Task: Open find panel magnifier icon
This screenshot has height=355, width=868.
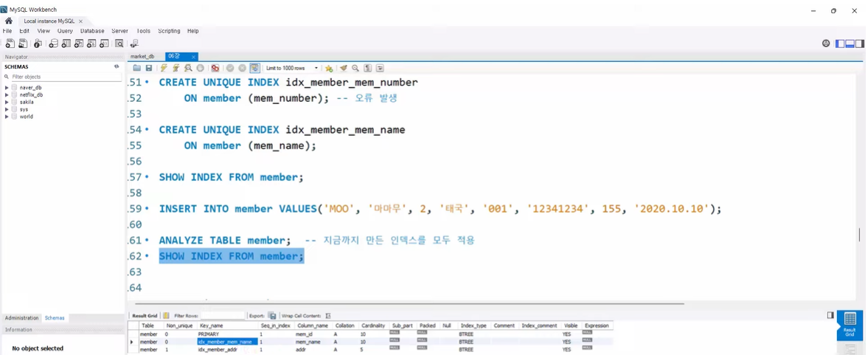Action: [355, 68]
